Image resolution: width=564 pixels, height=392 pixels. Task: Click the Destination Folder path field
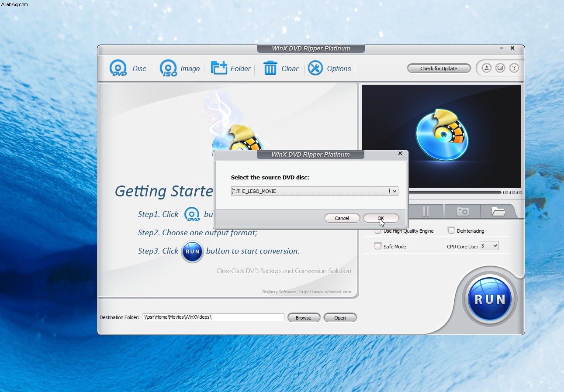(x=214, y=317)
